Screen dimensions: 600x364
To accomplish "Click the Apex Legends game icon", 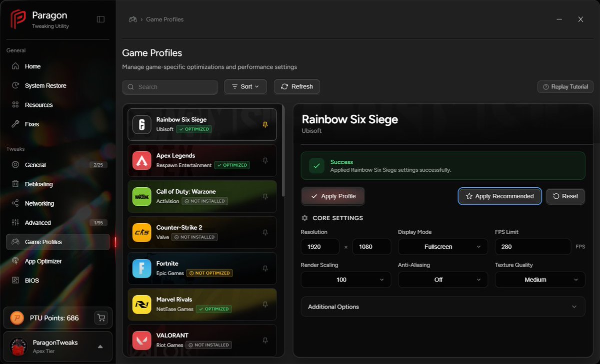I will coord(141,160).
